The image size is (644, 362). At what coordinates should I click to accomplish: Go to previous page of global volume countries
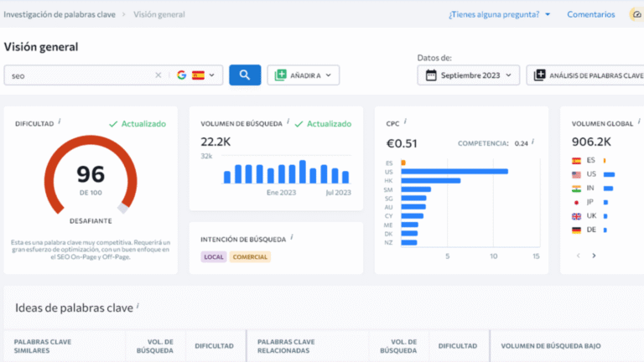click(579, 256)
